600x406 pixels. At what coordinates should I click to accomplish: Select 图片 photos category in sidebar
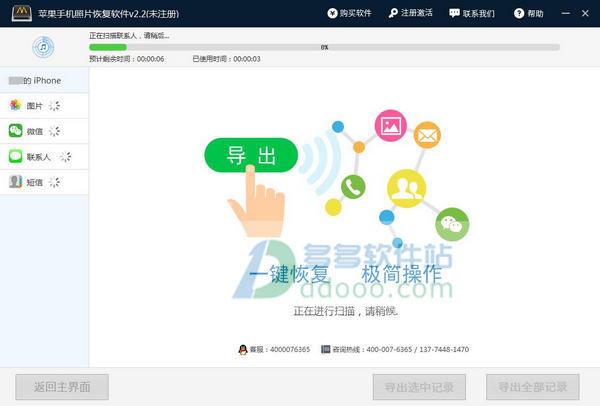[44, 106]
